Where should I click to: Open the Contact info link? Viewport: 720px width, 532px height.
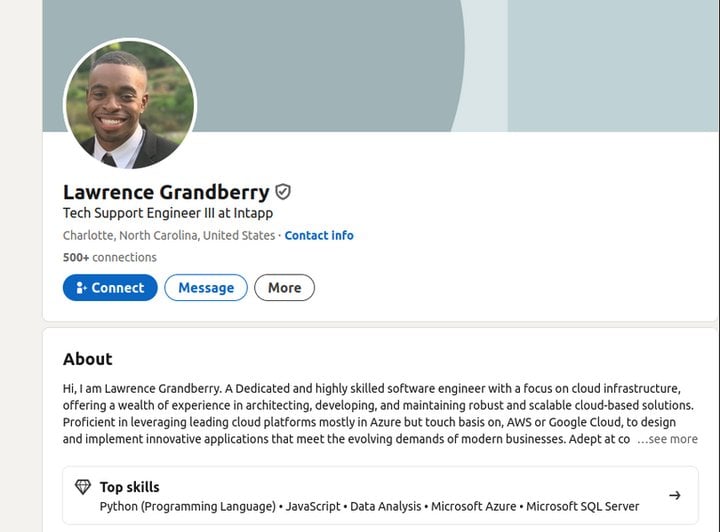(319, 235)
